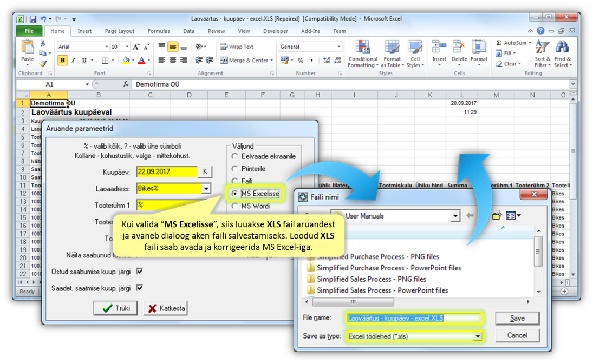The width and height of the screenshot is (593, 364).
Task: Toggle Underline formatting
Action: [84, 60]
